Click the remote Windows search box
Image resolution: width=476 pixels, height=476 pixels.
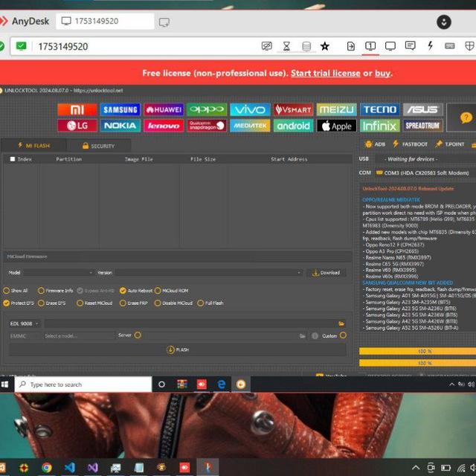click(x=83, y=385)
